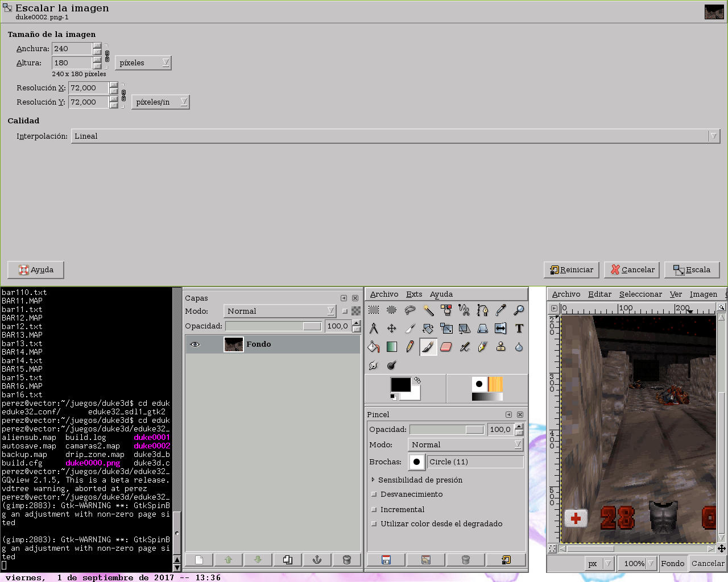Select the Clone stamp tool
The height and width of the screenshot is (582, 728).
501,347
